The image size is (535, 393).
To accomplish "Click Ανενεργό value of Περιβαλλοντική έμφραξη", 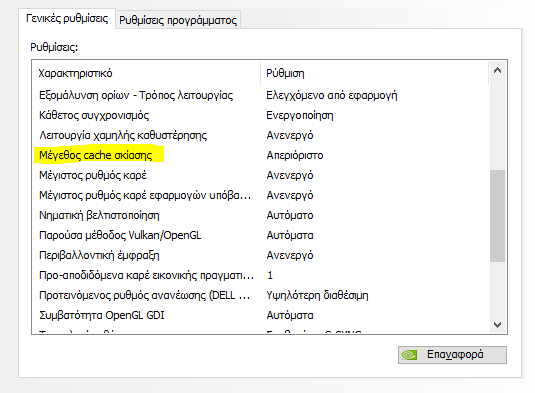I will click(x=290, y=255).
